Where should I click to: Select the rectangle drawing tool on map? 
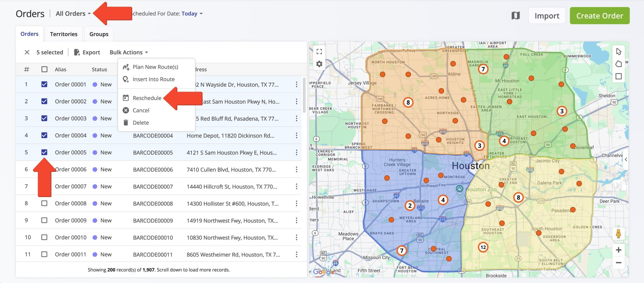(619, 76)
